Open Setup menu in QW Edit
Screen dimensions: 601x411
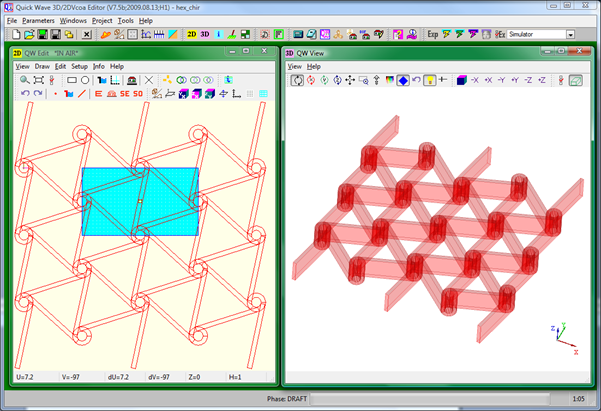(79, 66)
